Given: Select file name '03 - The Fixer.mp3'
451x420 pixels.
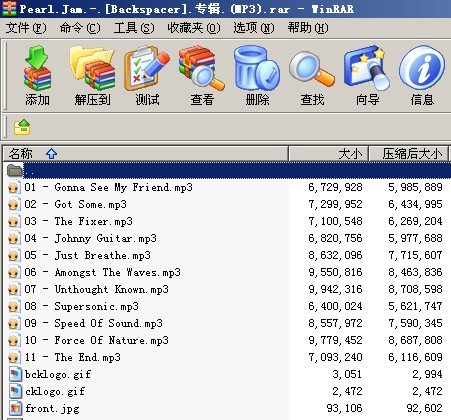Looking at the screenshot, I should (x=78, y=221).
